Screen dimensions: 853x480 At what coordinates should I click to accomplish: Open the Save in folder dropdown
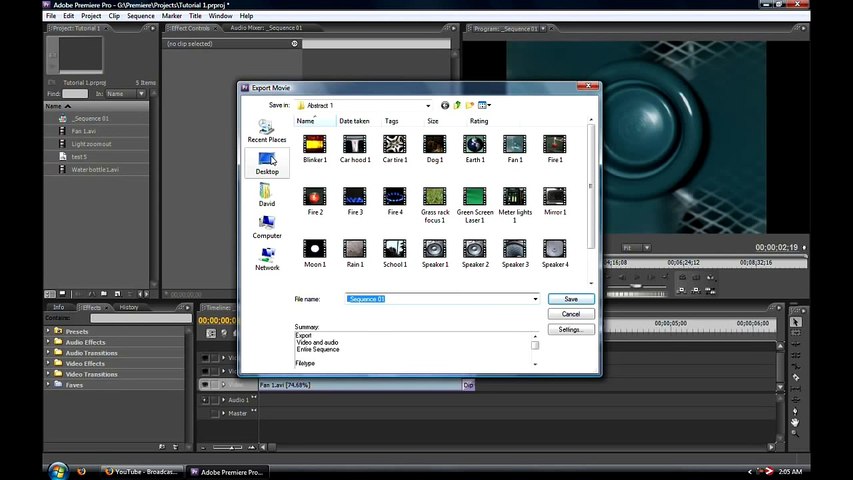coord(428,105)
